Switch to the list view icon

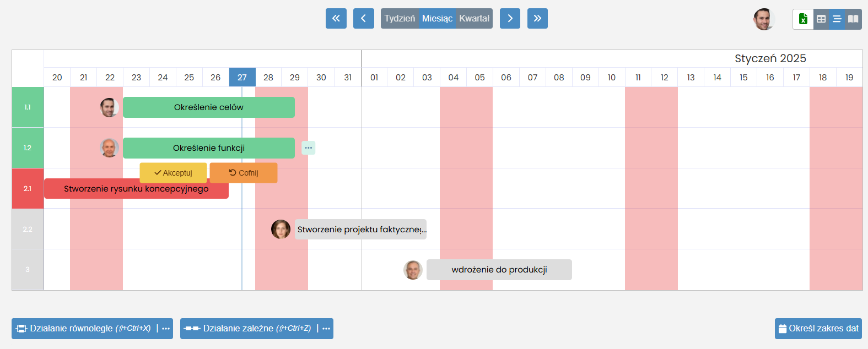coord(837,19)
